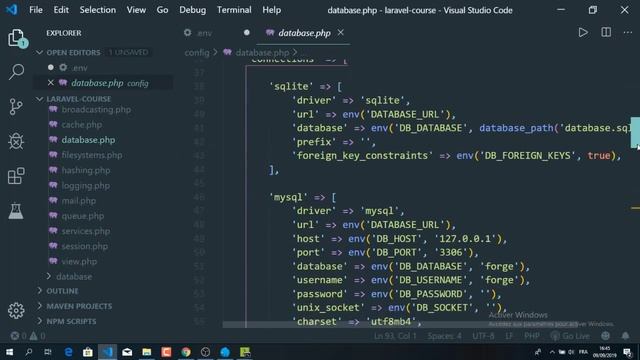Select database.php in the explorer tree

pyautogui.click(x=88, y=140)
